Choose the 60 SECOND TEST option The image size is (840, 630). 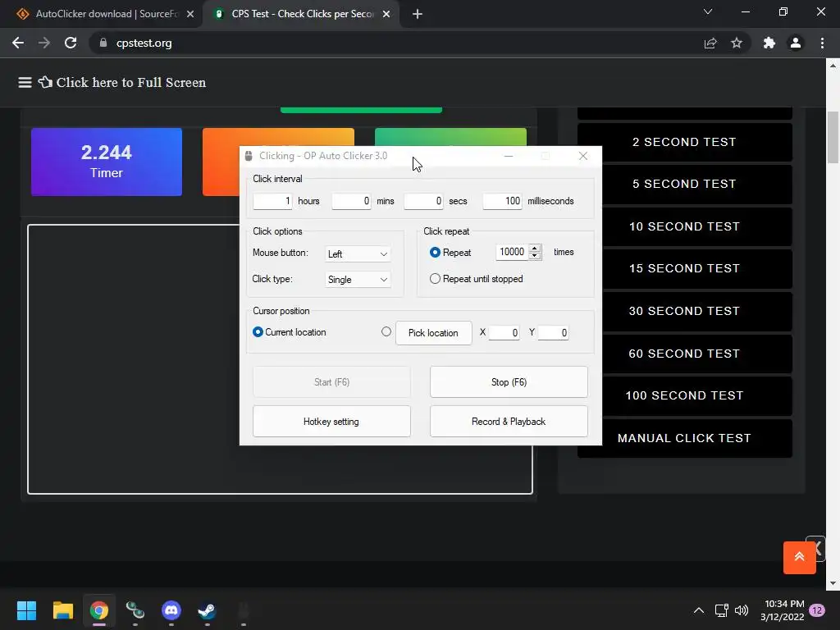click(x=684, y=354)
